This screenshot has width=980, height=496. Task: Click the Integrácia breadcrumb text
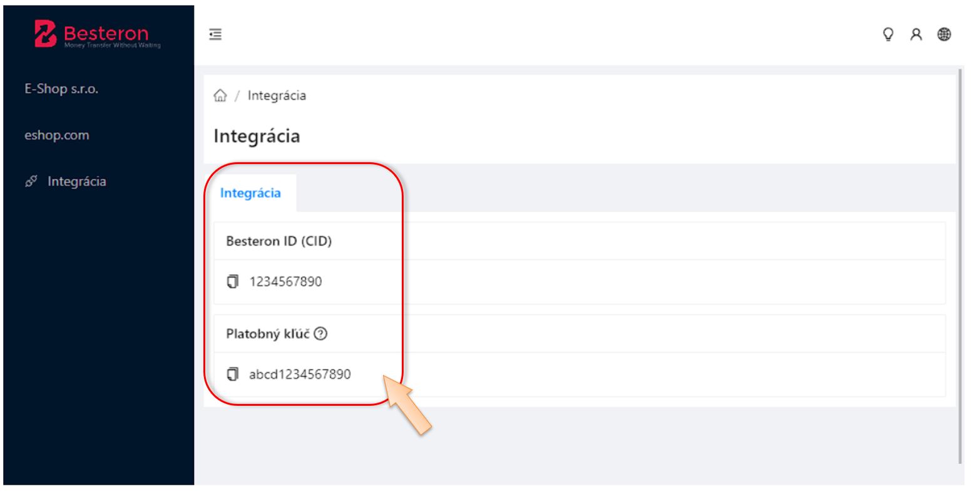pyautogui.click(x=277, y=96)
